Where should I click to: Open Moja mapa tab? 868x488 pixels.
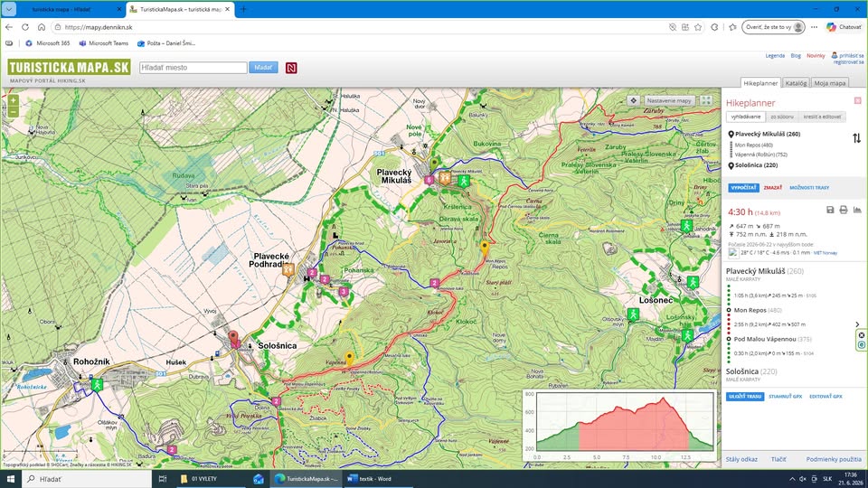(x=829, y=83)
